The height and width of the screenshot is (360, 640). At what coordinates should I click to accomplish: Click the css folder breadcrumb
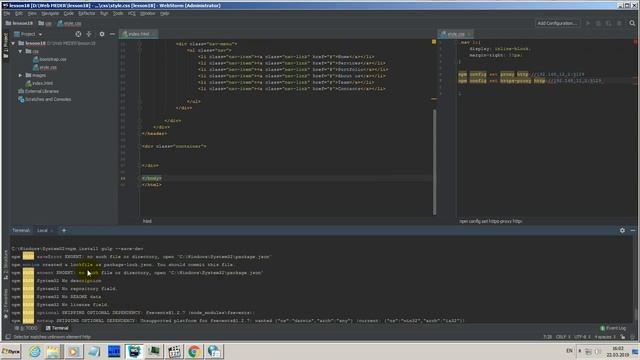45,23
